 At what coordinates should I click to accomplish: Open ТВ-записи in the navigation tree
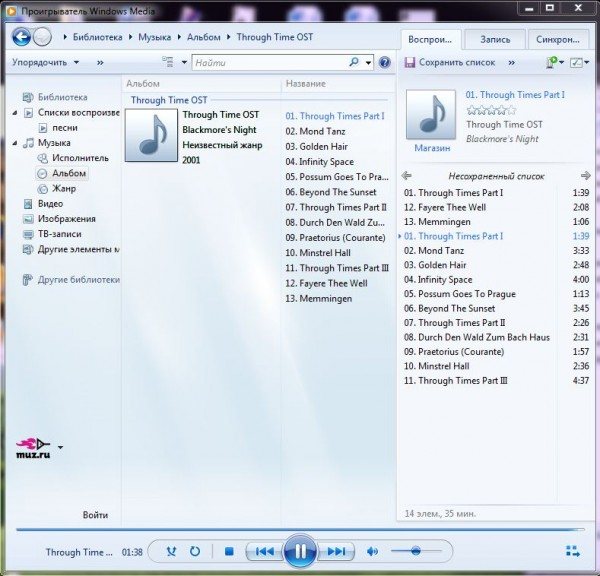[59, 234]
